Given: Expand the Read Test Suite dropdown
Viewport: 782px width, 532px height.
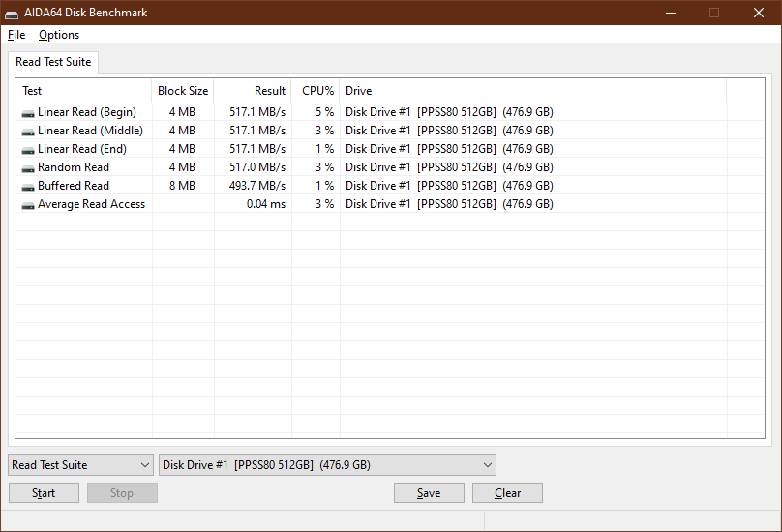Looking at the screenshot, I should [x=80, y=464].
